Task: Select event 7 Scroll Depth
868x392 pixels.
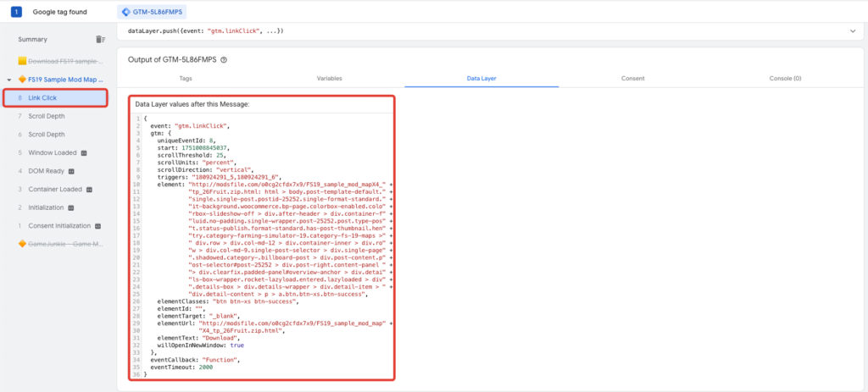Action: point(46,116)
